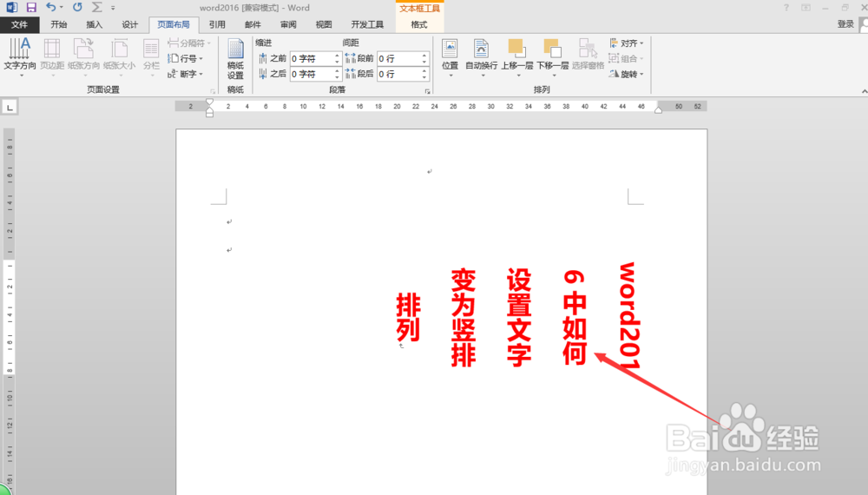
Task: Click the Help question mark icon
Action: click(x=786, y=8)
